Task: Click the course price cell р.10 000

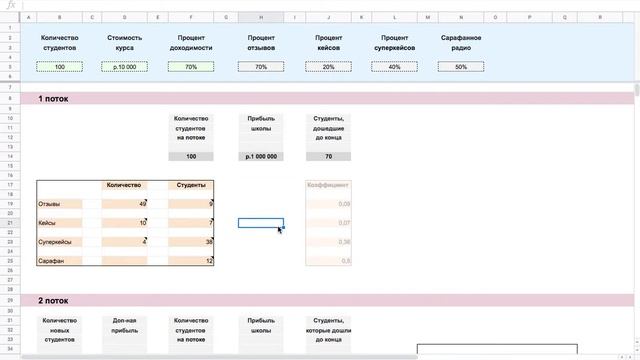Action: [124, 67]
